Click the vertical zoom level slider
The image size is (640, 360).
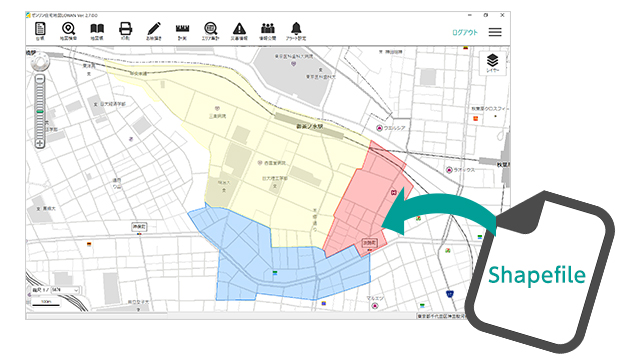(40, 111)
